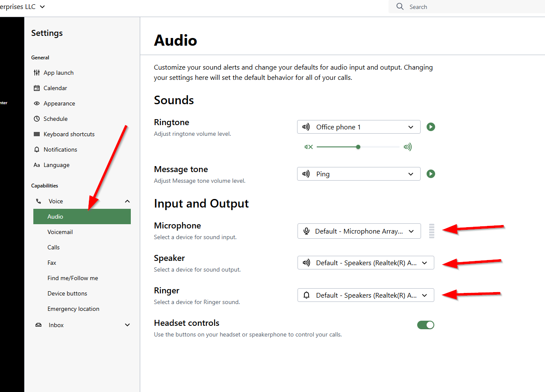Go to Emergency location settings
Viewport: 545px width, 392px height.
[73, 309]
